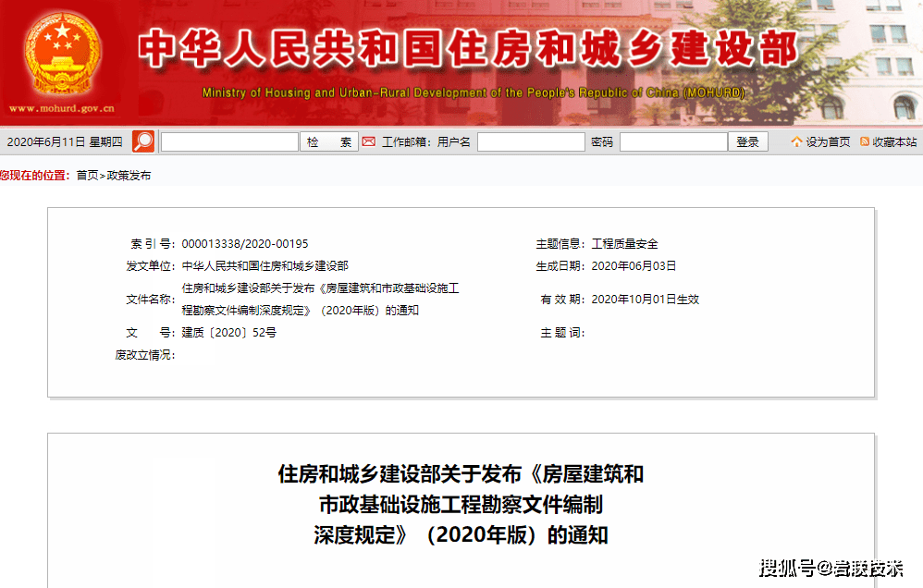Click the 登录 login button
This screenshot has height=588, width=923.
pos(747,141)
